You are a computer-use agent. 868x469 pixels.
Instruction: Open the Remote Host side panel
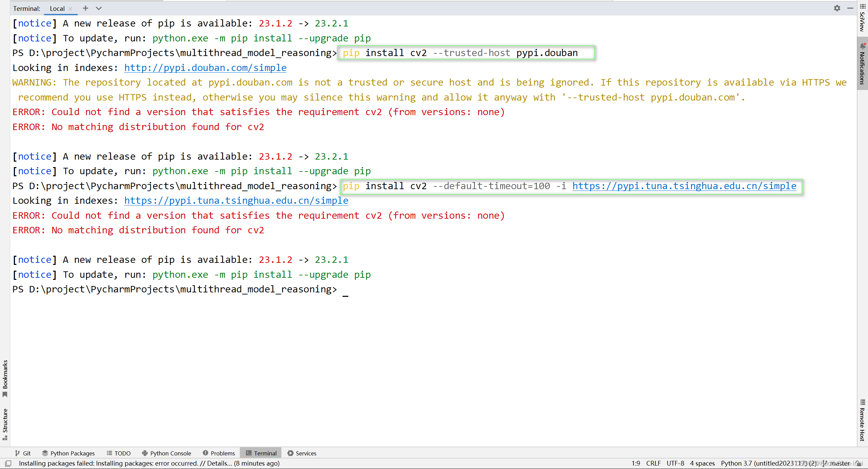click(x=862, y=420)
